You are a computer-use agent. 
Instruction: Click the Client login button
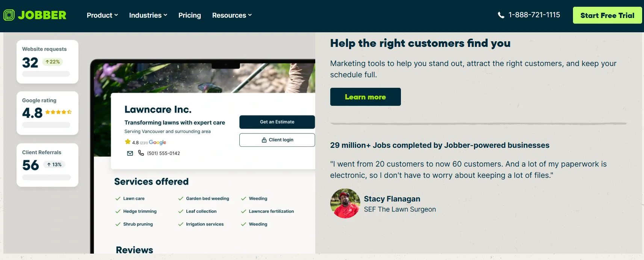(277, 140)
